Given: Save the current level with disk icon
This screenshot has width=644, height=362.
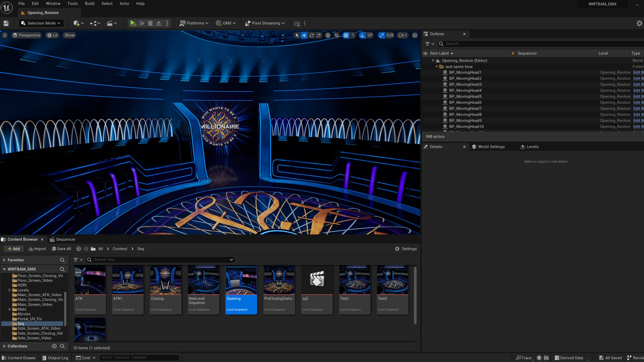Looking at the screenshot, I should tap(6, 23).
